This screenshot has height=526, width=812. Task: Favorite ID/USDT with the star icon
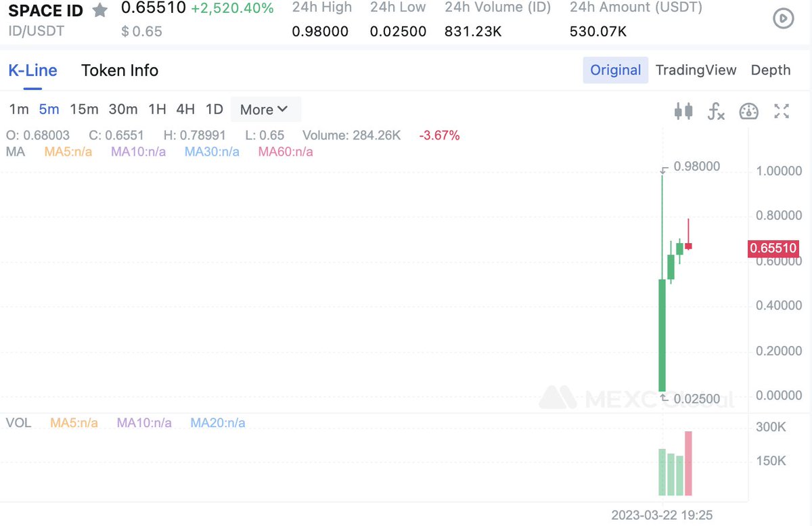pyautogui.click(x=99, y=10)
